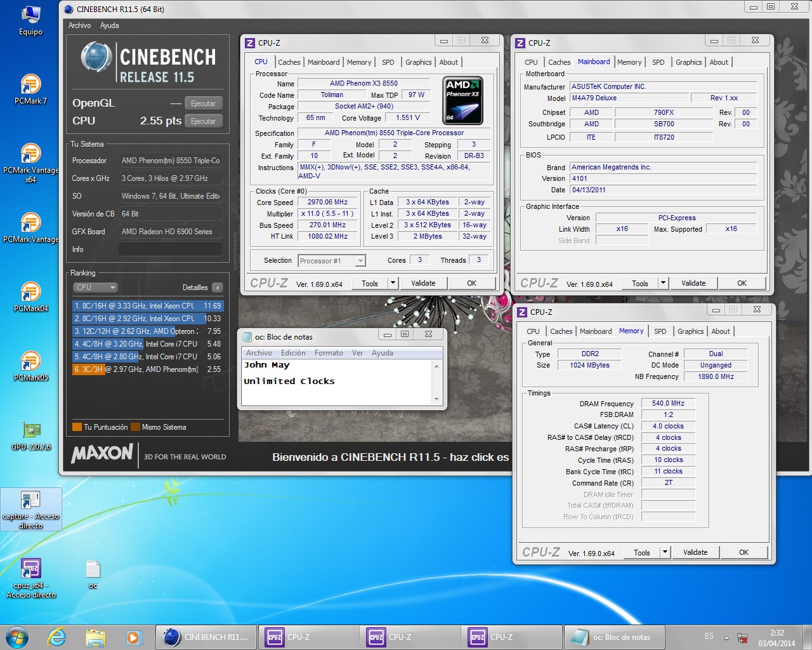Click OK in Mainboard CPU-Z window
812x650 pixels.
click(742, 283)
